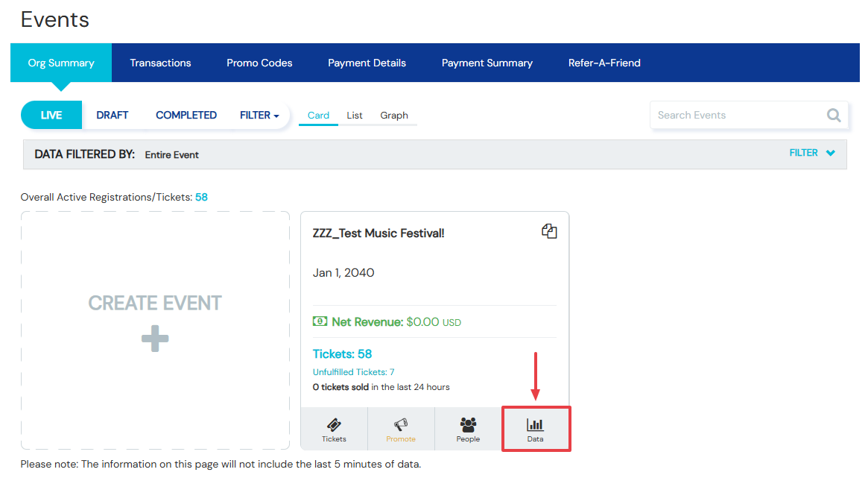
Task: Click the Jan 1, 2040 date
Action: pos(343,273)
